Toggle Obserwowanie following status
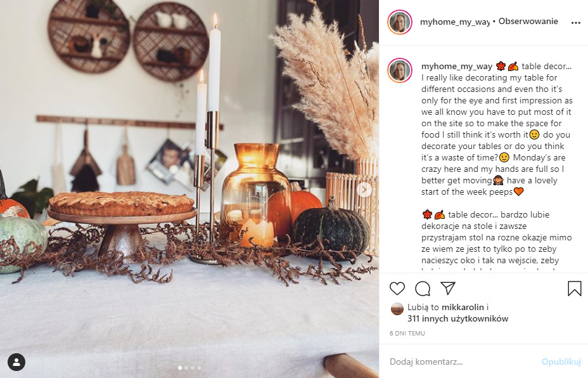The width and height of the screenshot is (588, 378). click(528, 22)
